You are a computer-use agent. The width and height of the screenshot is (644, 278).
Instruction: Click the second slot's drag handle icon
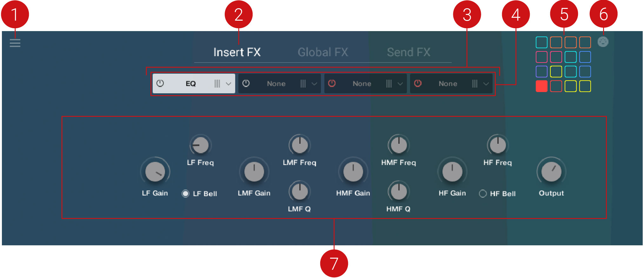click(303, 84)
